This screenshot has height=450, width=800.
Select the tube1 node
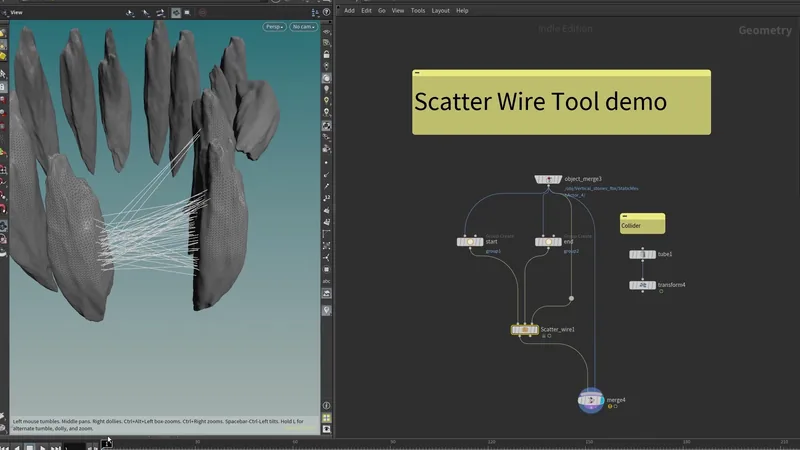(642, 254)
